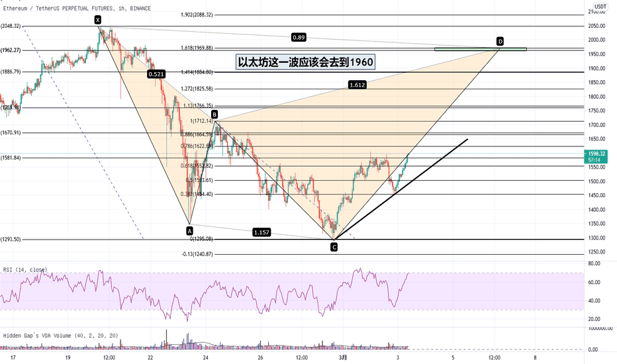
Task: Click the 0.886(1664.59) Fibonacci level label
Action: pyautogui.click(x=197, y=134)
